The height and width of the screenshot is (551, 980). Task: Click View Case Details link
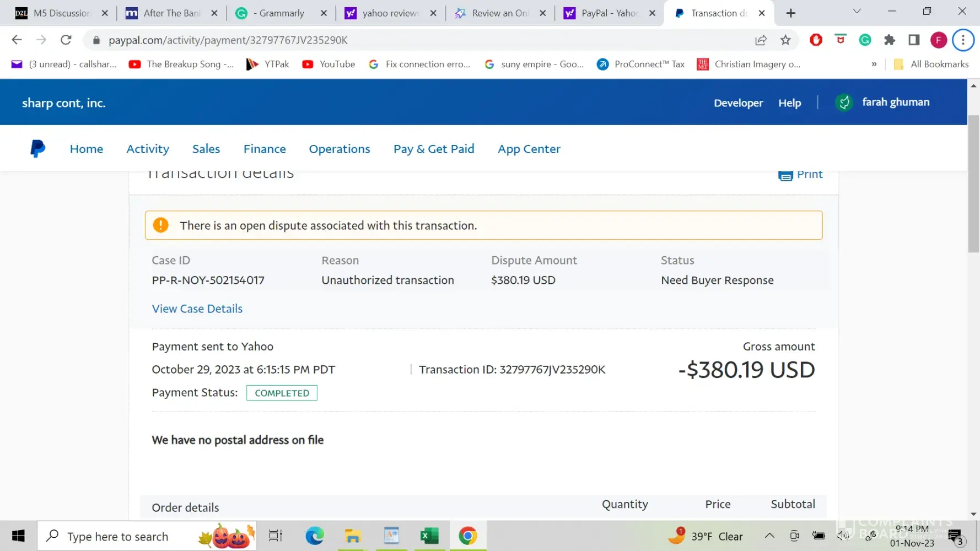pyautogui.click(x=197, y=309)
